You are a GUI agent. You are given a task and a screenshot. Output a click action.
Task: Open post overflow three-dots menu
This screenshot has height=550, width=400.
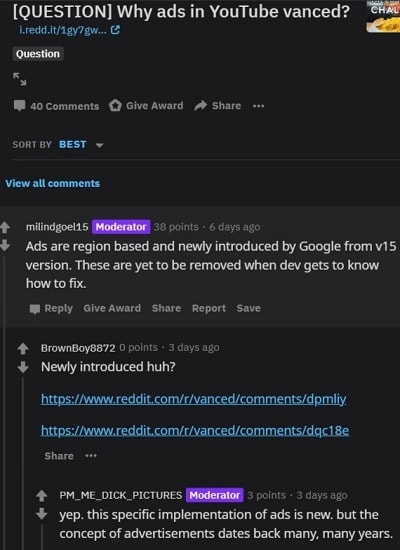(259, 106)
